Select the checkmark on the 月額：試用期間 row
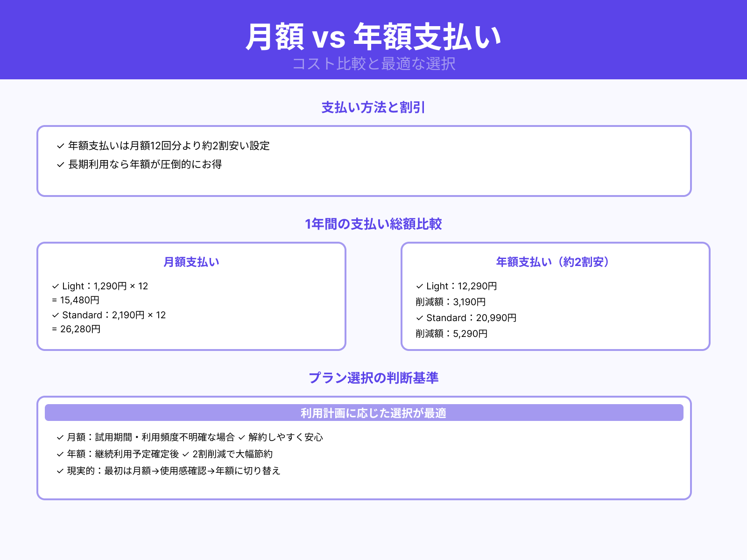This screenshot has width=747, height=560. pos(59,437)
